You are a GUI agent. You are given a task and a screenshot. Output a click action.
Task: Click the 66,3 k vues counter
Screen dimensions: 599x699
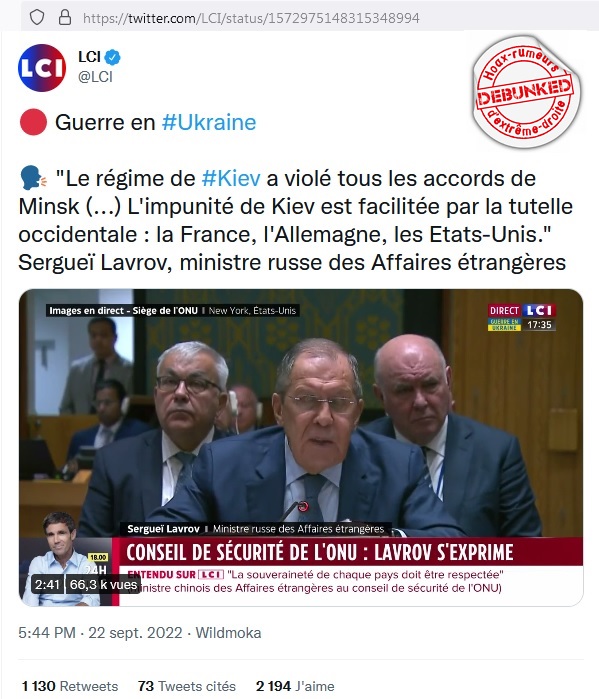coord(103,584)
